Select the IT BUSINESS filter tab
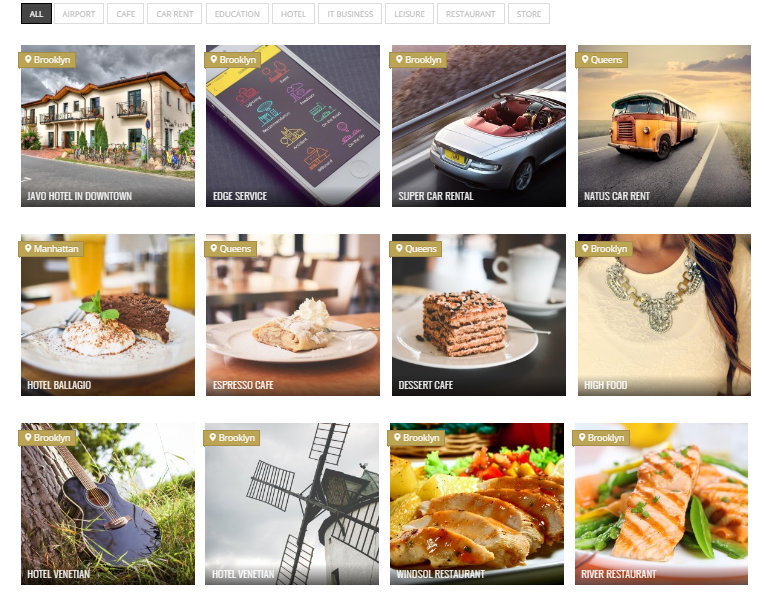Viewport: 766px width, 592px height. 350,14
